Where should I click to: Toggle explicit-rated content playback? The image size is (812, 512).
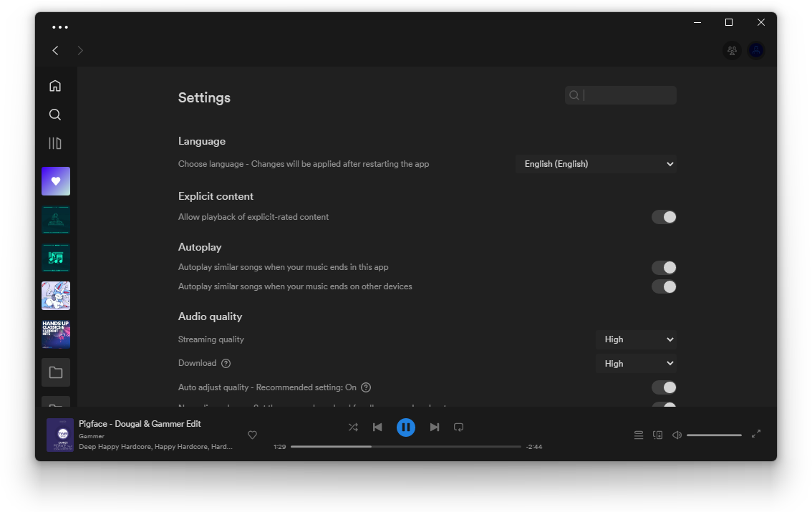[x=664, y=217]
